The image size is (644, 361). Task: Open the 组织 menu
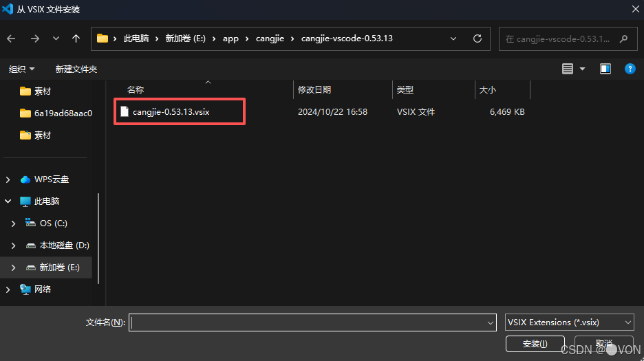tap(21, 69)
